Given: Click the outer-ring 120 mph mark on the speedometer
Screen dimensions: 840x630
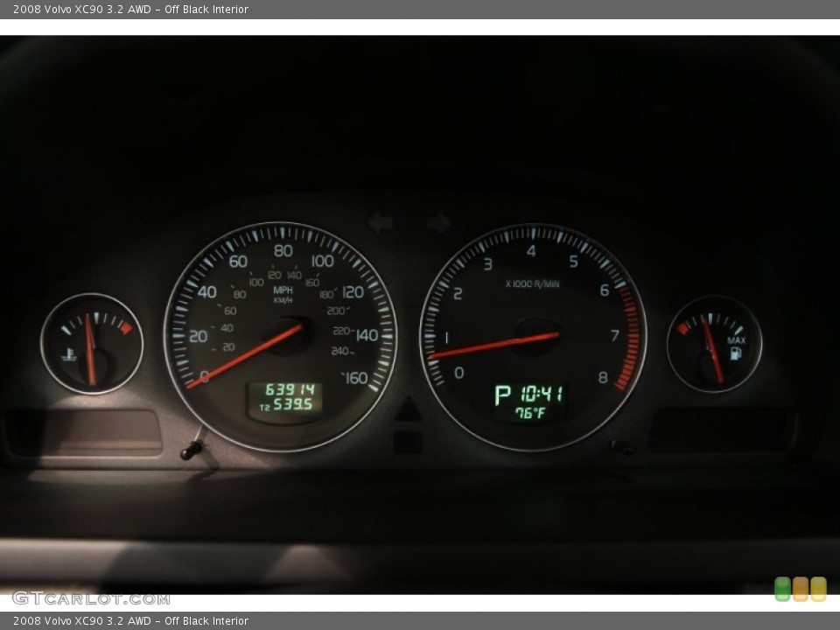Looking at the screenshot, I should coord(353,292).
